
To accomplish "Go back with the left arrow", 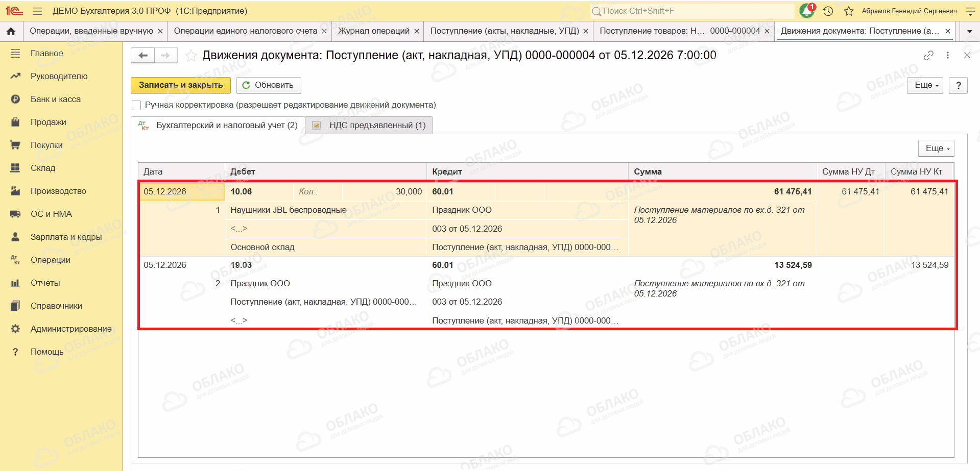I will point(143,55).
